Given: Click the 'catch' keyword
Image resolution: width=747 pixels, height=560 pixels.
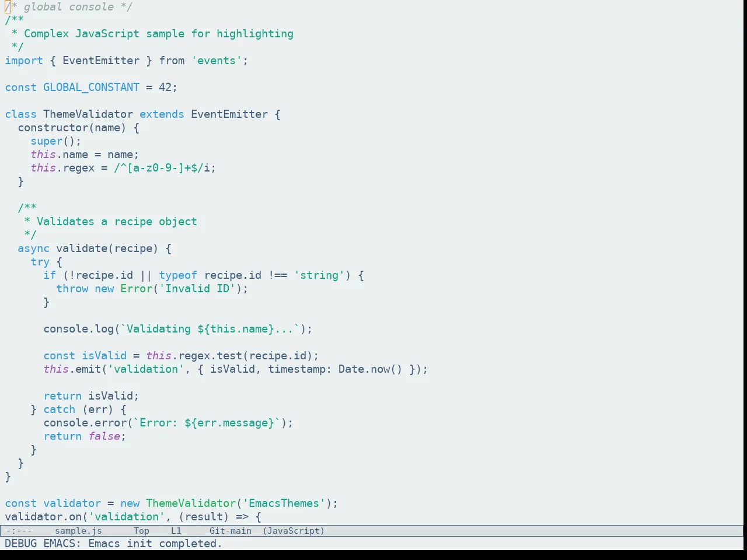Looking at the screenshot, I should tap(60, 409).
